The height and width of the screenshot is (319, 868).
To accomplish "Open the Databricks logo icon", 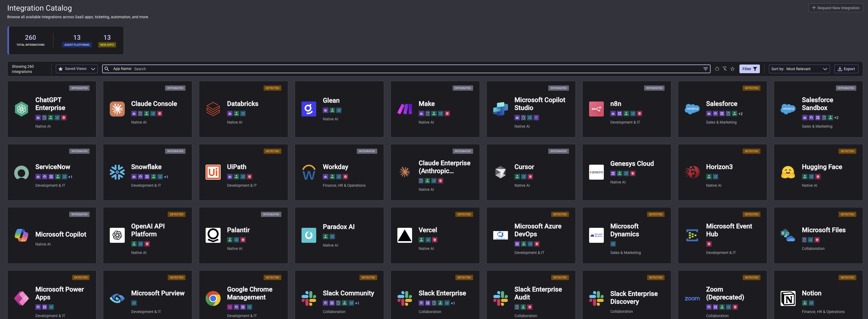I will click(x=213, y=109).
